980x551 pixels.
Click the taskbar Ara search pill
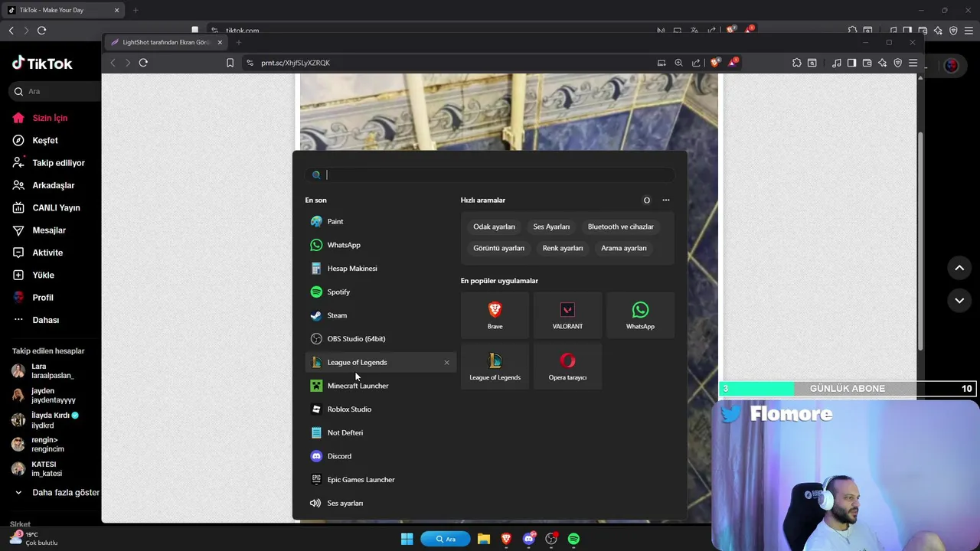point(446,539)
